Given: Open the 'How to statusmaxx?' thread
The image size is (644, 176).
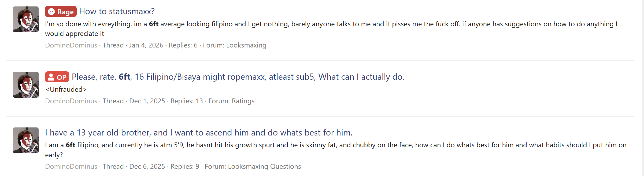Looking at the screenshot, I should tap(117, 12).
